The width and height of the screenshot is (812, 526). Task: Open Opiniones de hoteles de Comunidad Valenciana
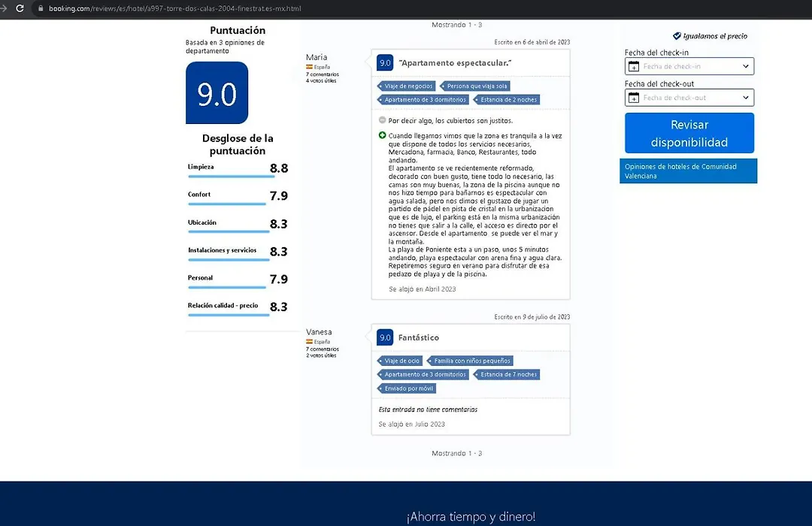[x=688, y=171]
